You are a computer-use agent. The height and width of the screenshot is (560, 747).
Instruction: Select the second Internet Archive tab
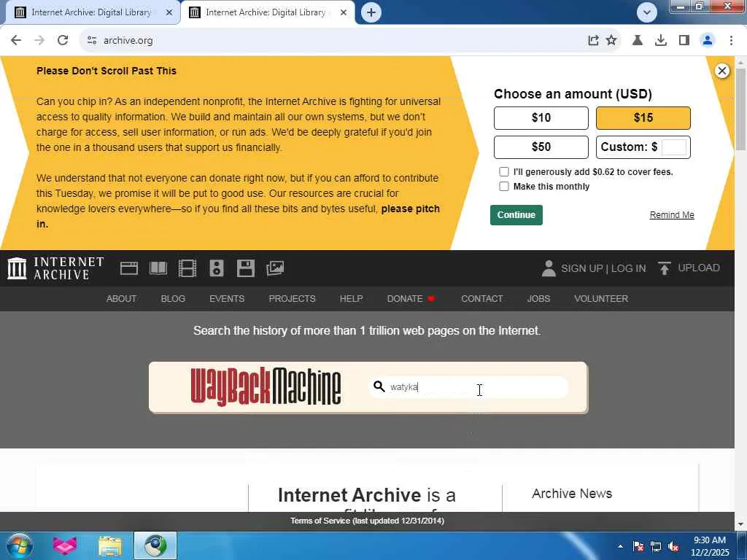pyautogui.click(x=267, y=12)
